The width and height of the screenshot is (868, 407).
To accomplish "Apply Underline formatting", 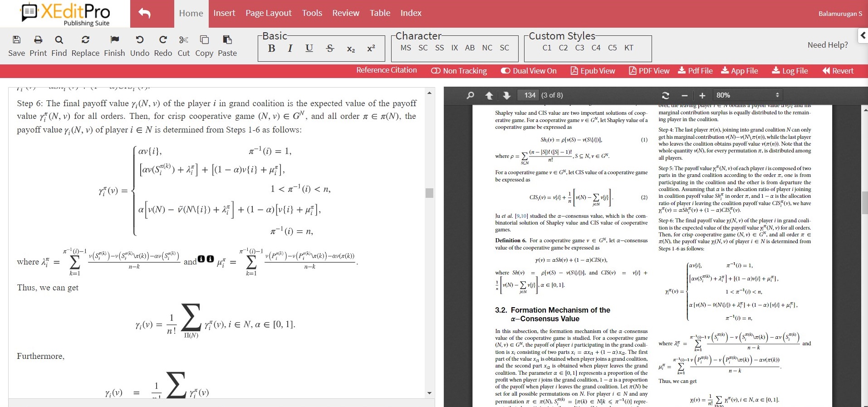I will coord(309,48).
